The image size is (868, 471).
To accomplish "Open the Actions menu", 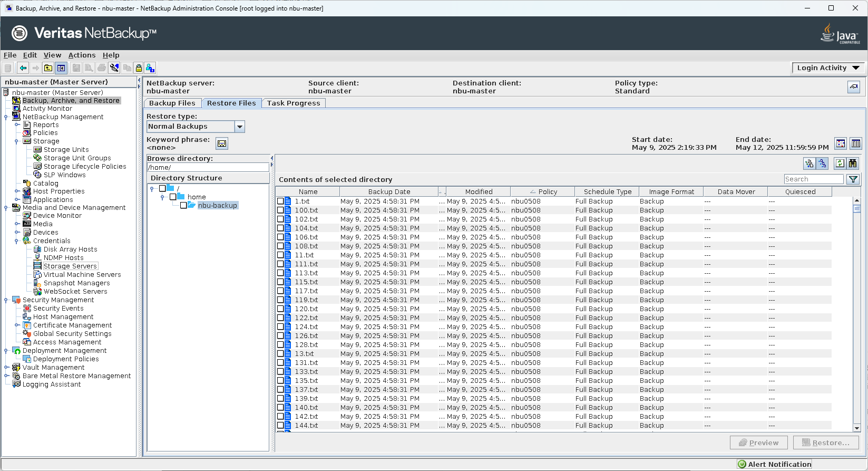I will click(x=82, y=55).
